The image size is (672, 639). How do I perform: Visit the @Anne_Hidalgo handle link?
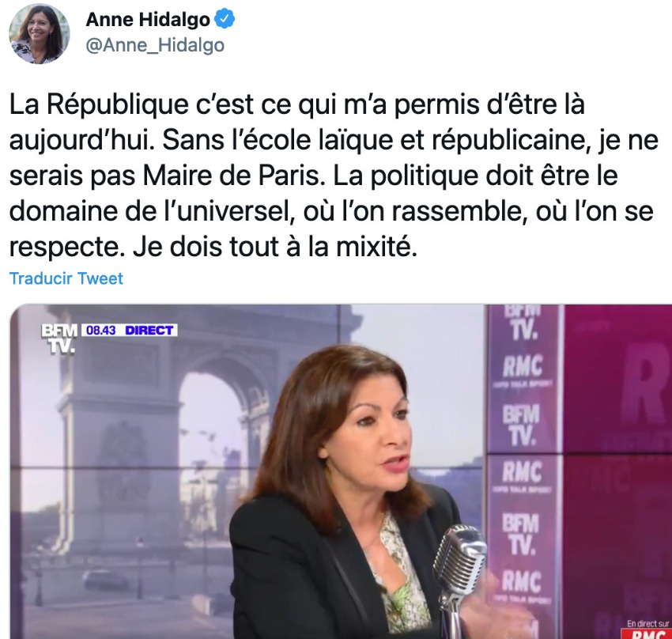155,45
